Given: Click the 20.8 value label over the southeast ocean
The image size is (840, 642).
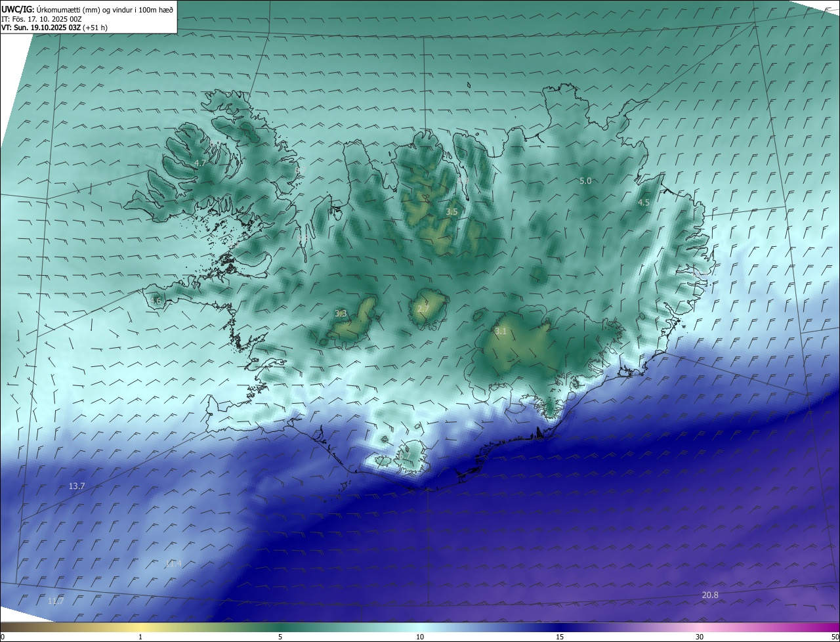Looking at the screenshot, I should pos(710,595).
